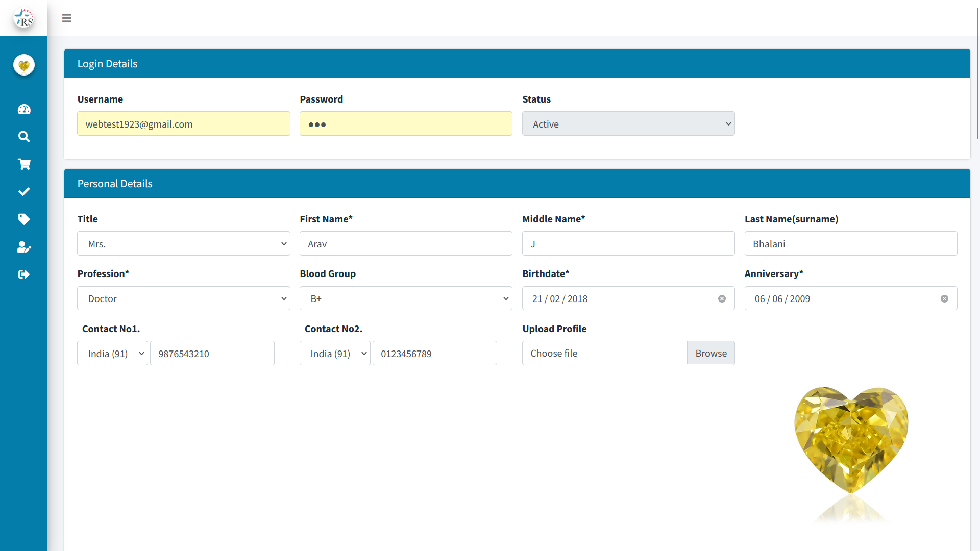The width and height of the screenshot is (980, 551).
Task: Click the Login Details section header
Action: [517, 64]
